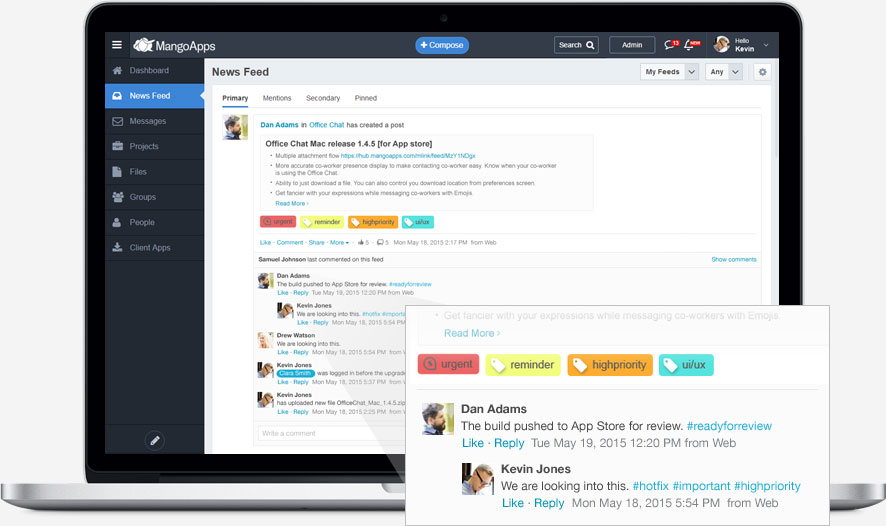Click the orange highpriority tag in the enlarged callout
Screen dimensions: 886x526
point(610,364)
